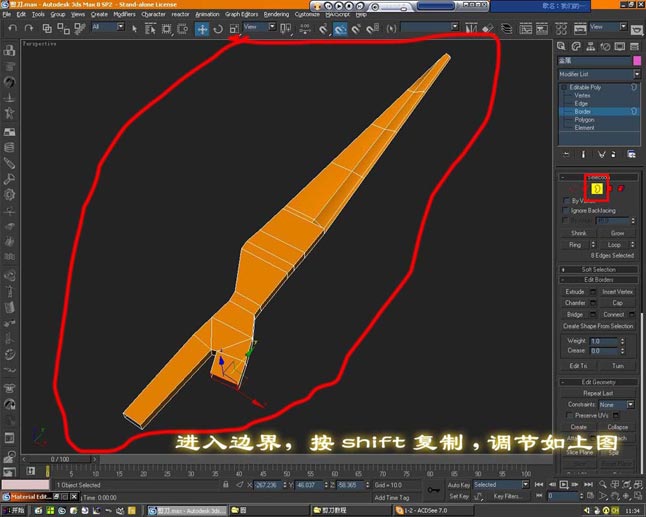
Task: Toggle the Auto Key button
Action: (x=459, y=485)
